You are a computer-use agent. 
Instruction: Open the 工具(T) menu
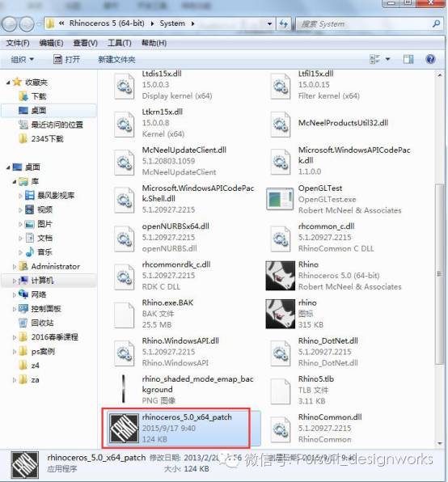pos(119,43)
